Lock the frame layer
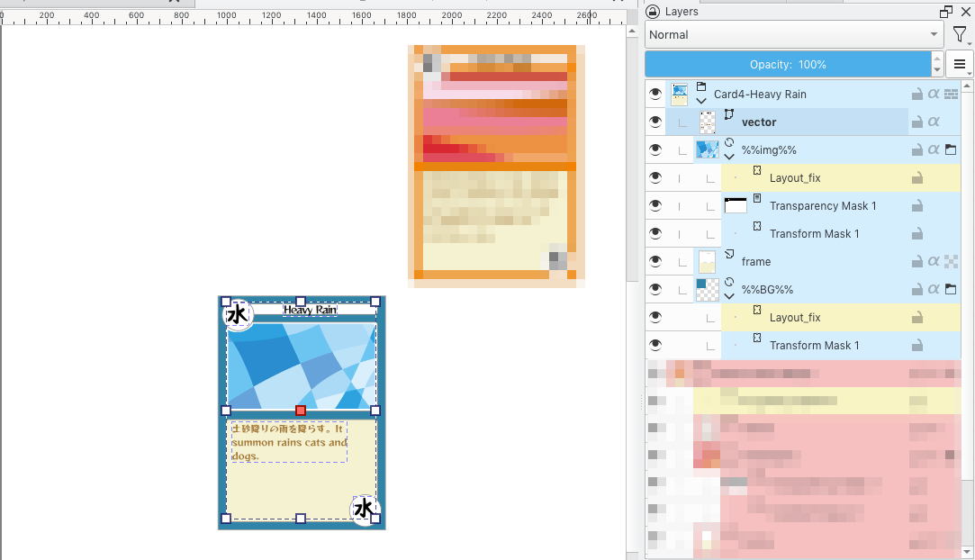 pos(916,262)
